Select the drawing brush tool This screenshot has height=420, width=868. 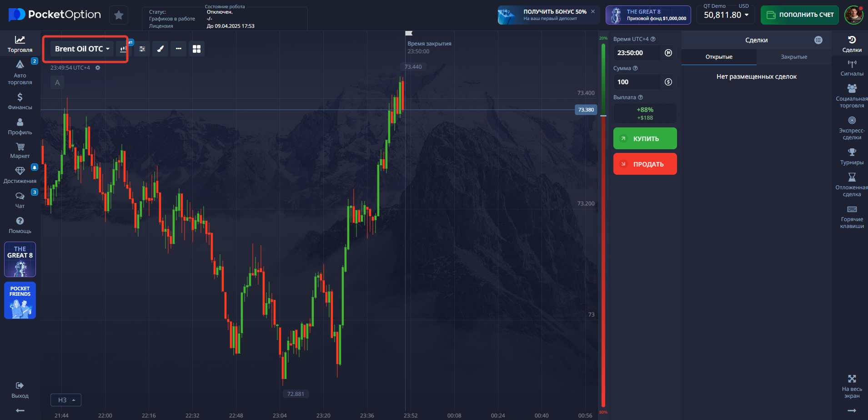pos(161,49)
